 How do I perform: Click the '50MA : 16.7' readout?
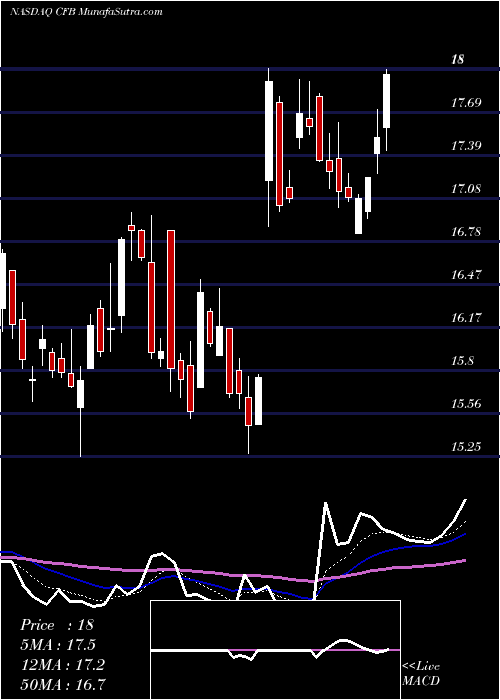pos(62,684)
